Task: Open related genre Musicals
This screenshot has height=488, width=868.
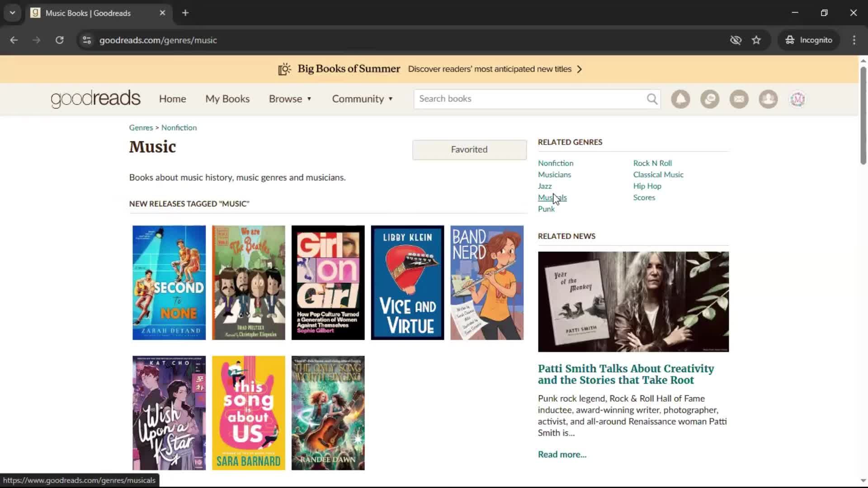Action: coord(552,197)
